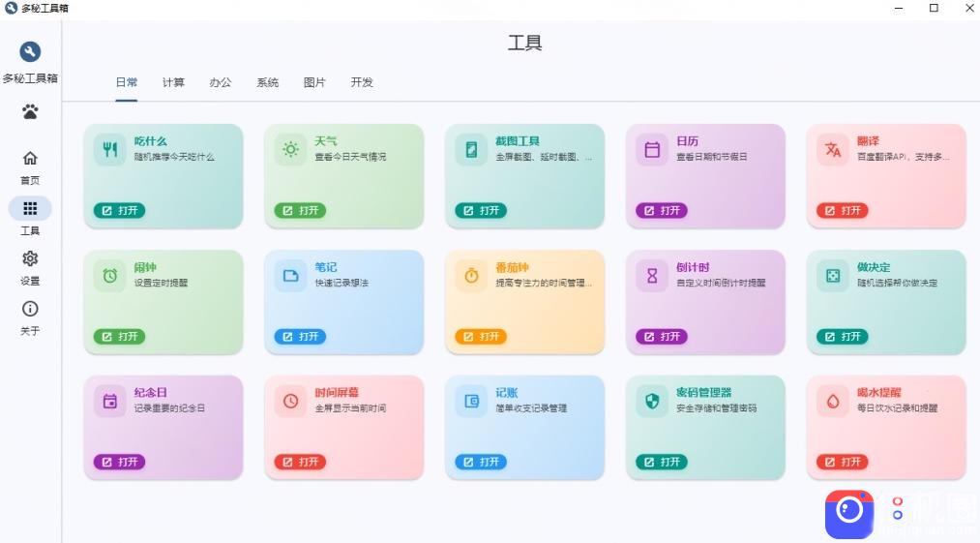980x543 pixels.
Task: Switch to the 计算 tab
Action: coord(173,82)
